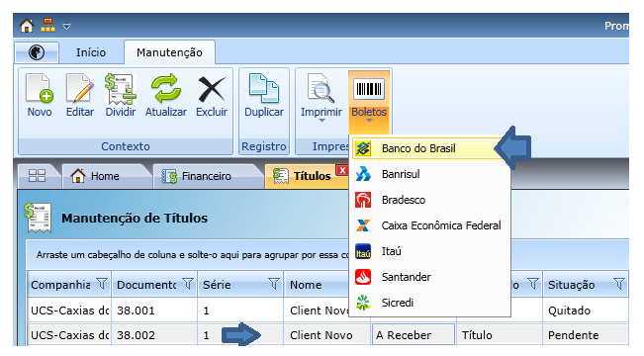The image size is (644, 356).
Task: Sort by Nome column header
Action: coord(306,285)
